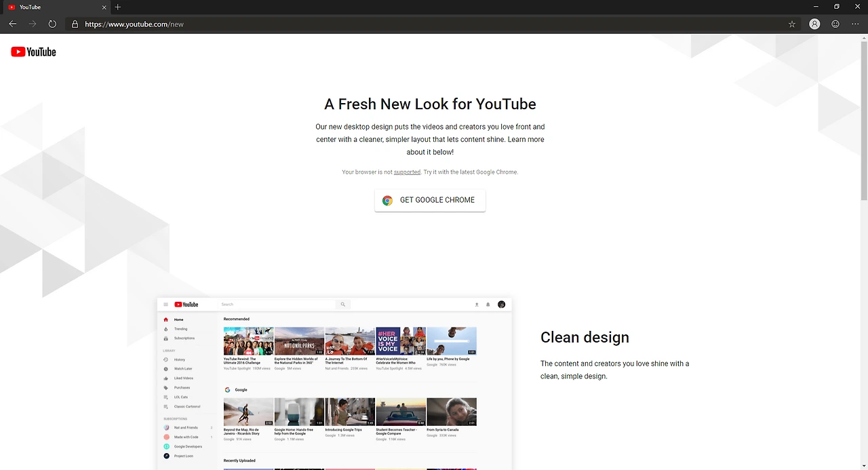Select the YouTube browser tab
The height and width of the screenshot is (470, 868).
click(56, 7)
